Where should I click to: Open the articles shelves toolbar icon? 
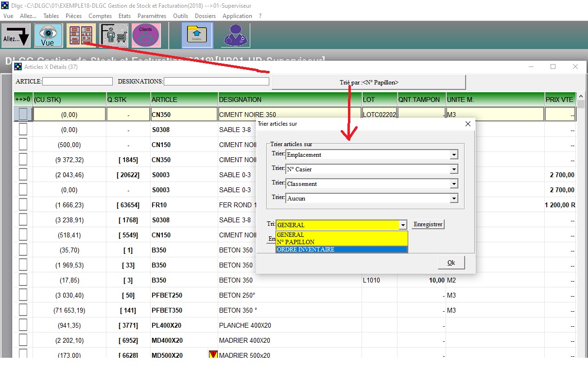(x=80, y=36)
